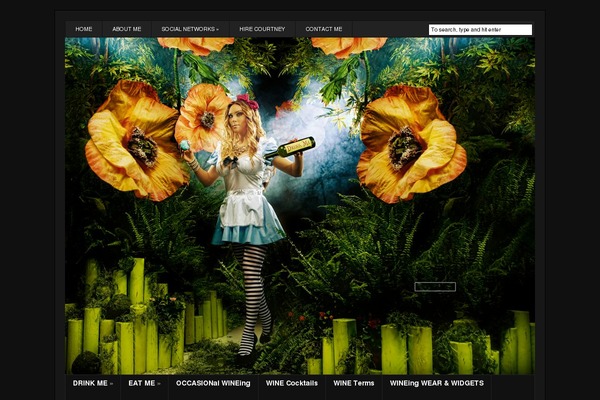
Task: Open the HOME menu item
Action: point(83,29)
